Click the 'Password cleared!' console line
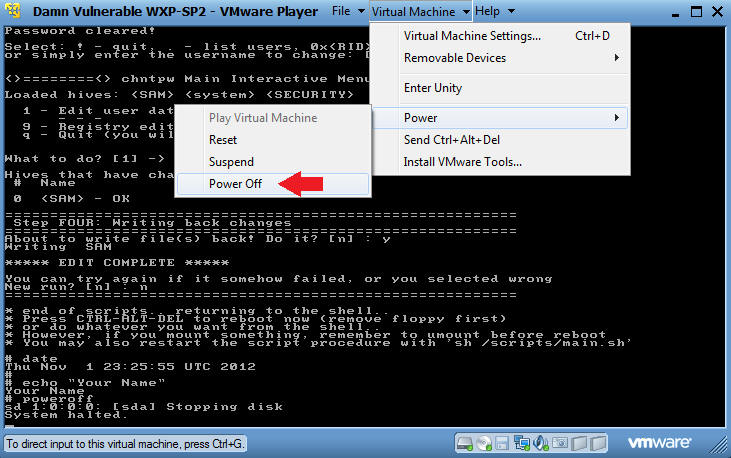The height and width of the screenshot is (458, 731). tap(80, 31)
